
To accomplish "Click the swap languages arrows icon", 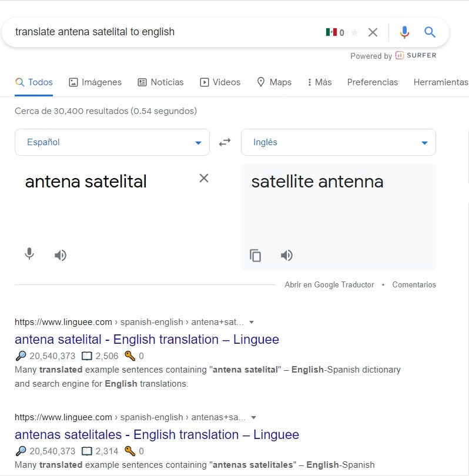I will [x=225, y=142].
